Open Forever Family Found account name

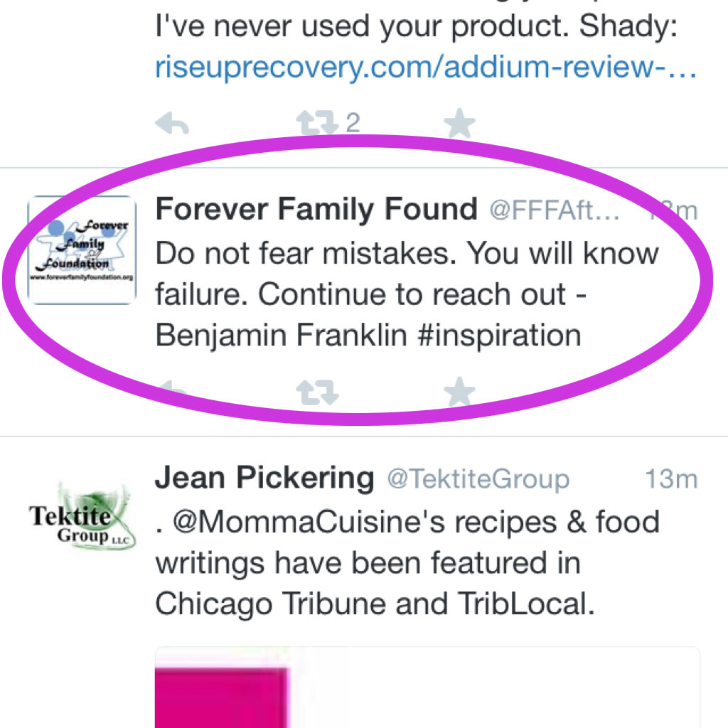point(316,210)
